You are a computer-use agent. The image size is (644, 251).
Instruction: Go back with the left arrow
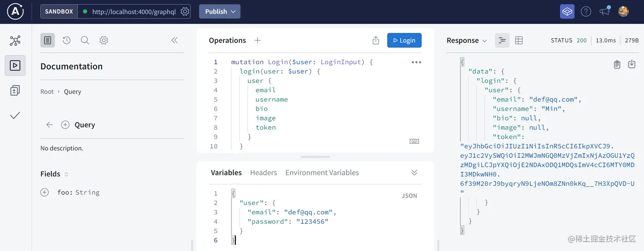click(x=49, y=125)
